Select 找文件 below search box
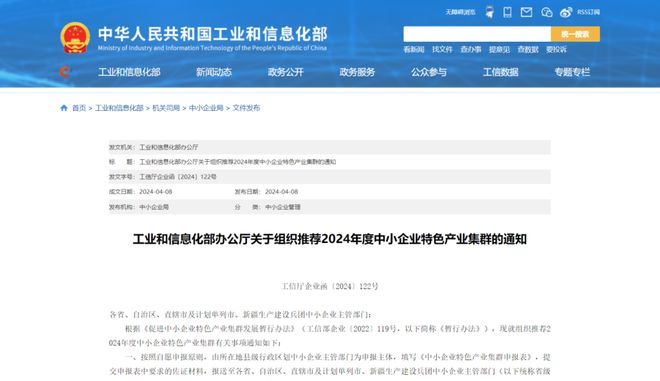Screen dimensions: 660x381 pos(442,50)
